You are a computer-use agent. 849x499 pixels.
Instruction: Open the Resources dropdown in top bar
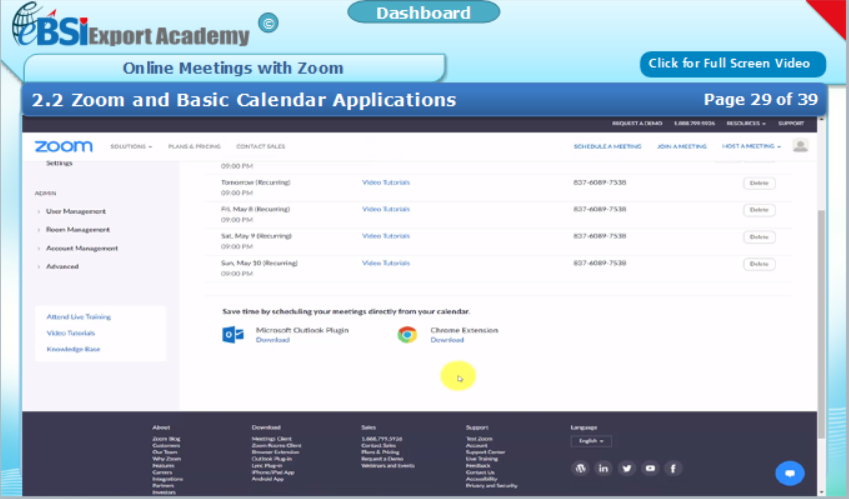[x=746, y=123]
